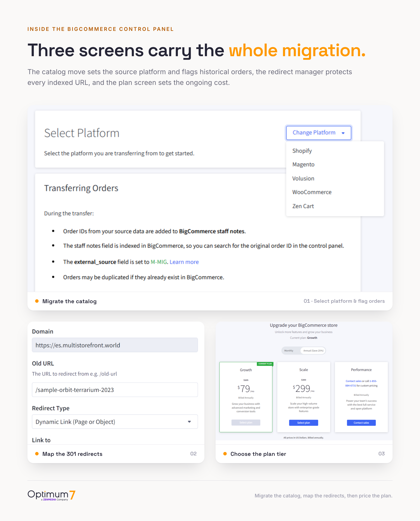
Task: Click the Transferring Orders heading
Action: [81, 188]
